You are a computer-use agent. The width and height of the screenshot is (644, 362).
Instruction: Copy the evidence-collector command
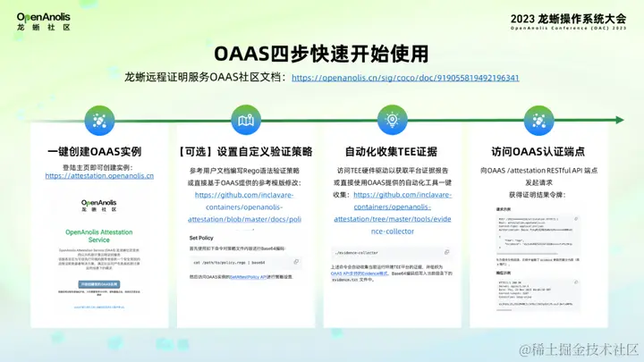pyautogui.click(x=446, y=252)
